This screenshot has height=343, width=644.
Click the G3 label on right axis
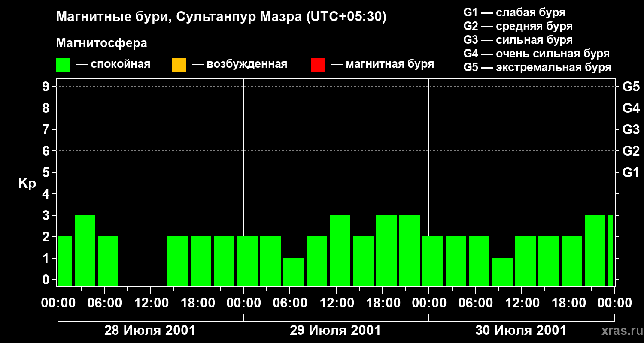[631, 129]
